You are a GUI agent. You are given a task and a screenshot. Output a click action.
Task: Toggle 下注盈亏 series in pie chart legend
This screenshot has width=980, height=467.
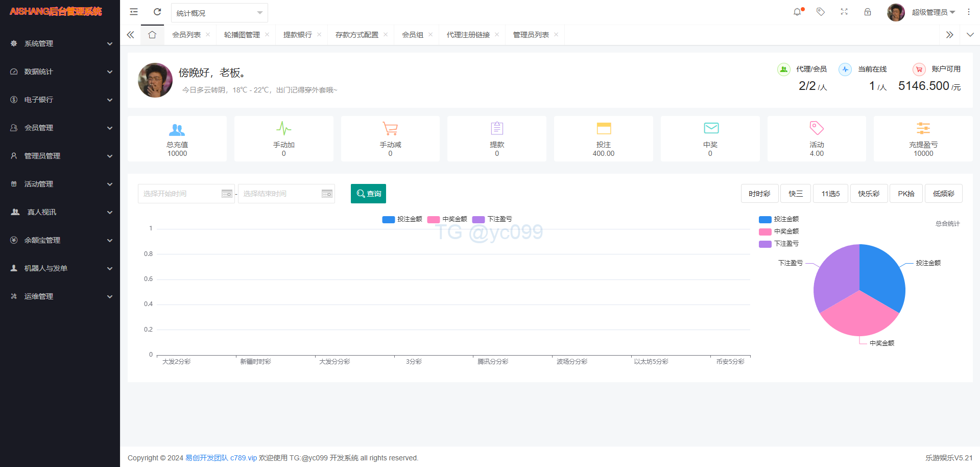779,244
